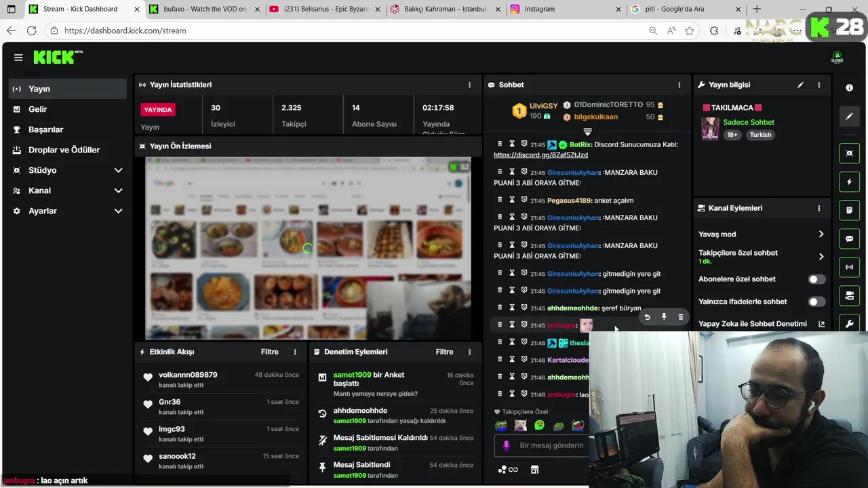Reload the browser page
The height and width of the screenshot is (488, 868).
pos(31,30)
